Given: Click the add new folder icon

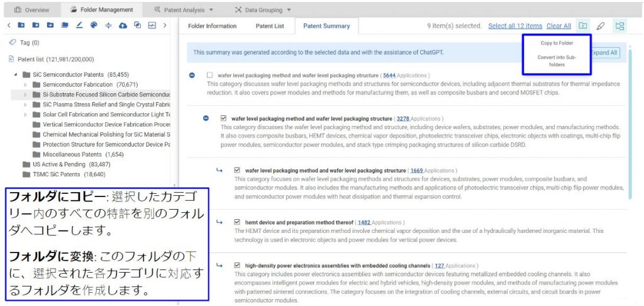Looking at the screenshot, I should (21, 25).
